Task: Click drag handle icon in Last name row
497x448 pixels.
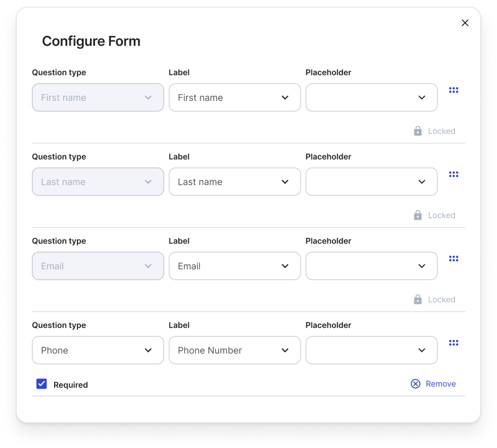Action: (x=453, y=174)
